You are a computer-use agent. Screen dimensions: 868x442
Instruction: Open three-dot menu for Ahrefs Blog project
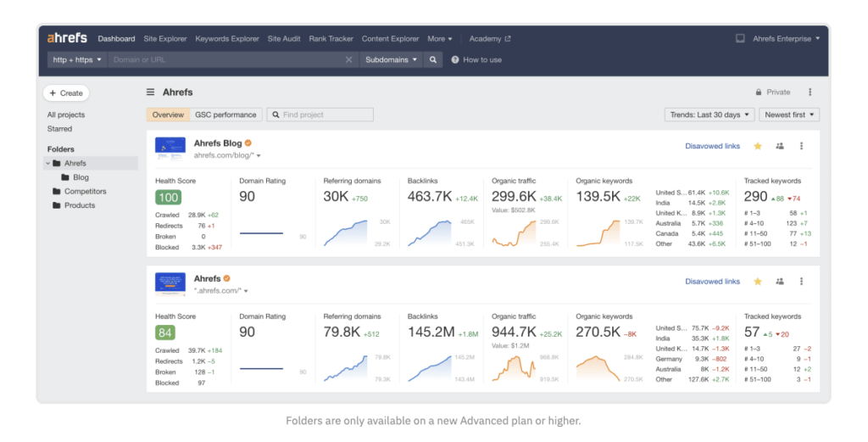(802, 146)
